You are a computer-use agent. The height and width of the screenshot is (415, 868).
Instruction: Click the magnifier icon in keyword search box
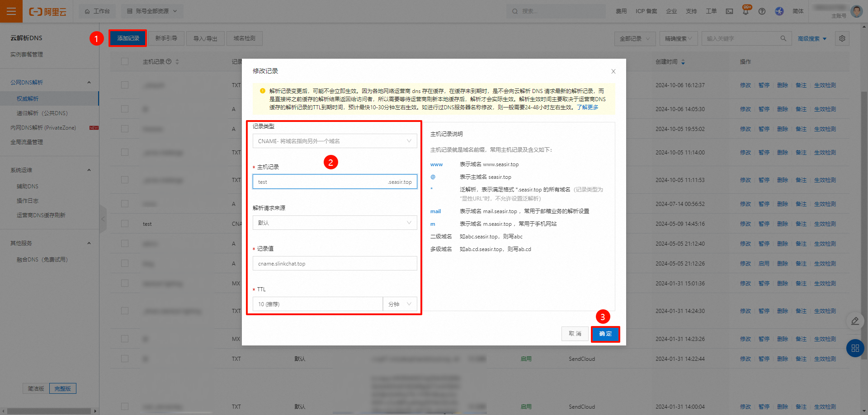point(783,38)
